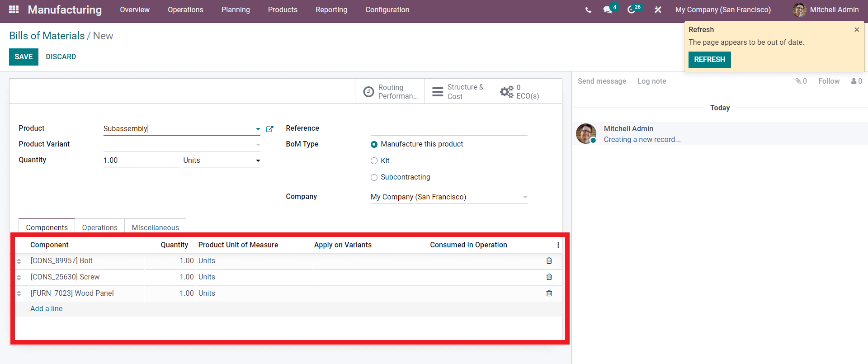
Task: Open company switcher My Company (San Francisco)
Action: (723, 9)
